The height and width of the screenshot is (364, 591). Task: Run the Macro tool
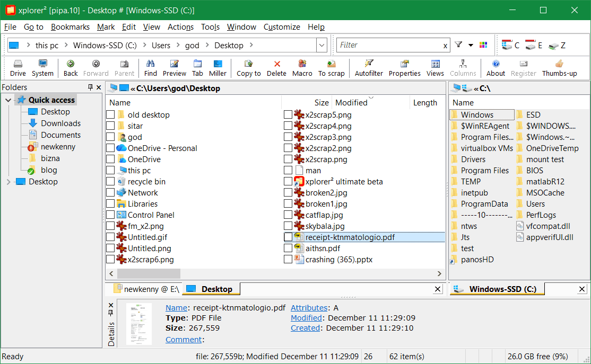[x=302, y=68]
